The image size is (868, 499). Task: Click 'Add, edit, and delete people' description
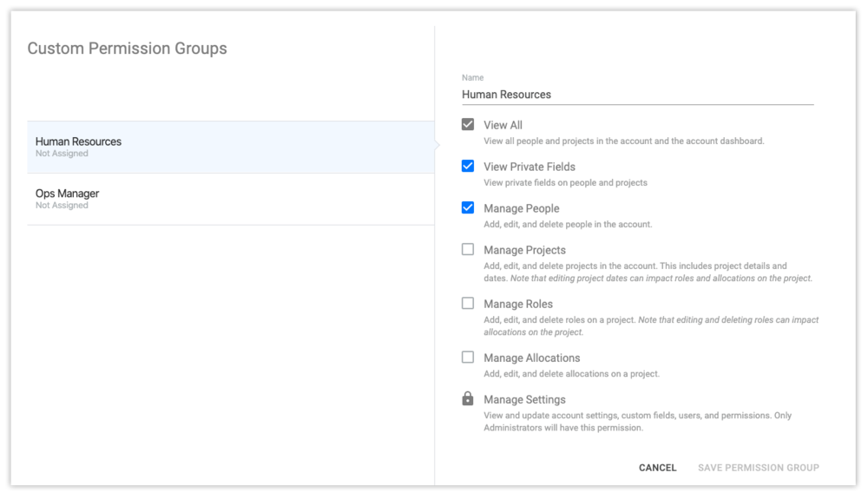click(x=568, y=224)
